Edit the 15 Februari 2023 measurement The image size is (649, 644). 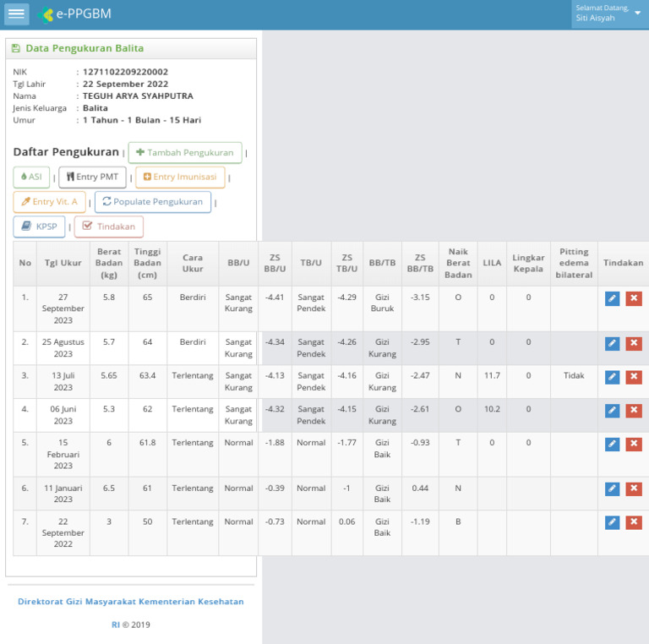(x=612, y=444)
